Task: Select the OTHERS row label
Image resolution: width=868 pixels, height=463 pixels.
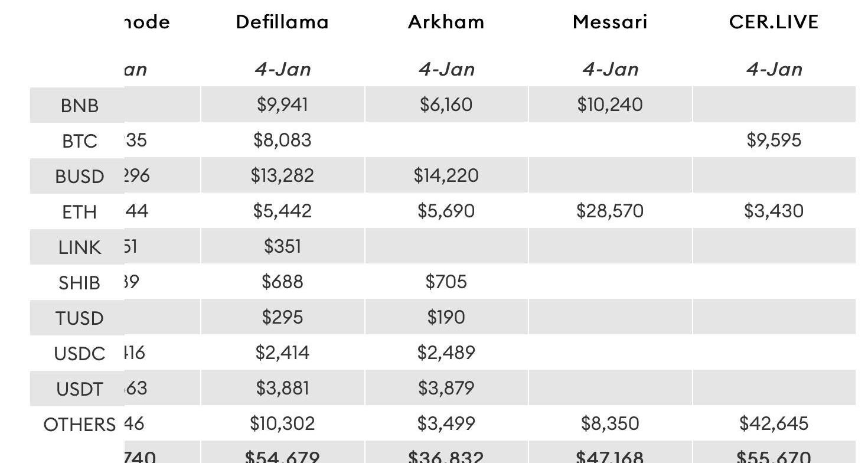Action: [79, 425]
